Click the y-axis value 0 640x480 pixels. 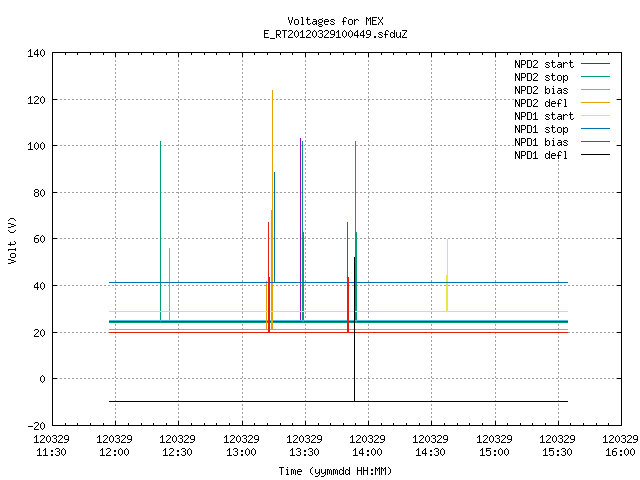(x=42, y=379)
